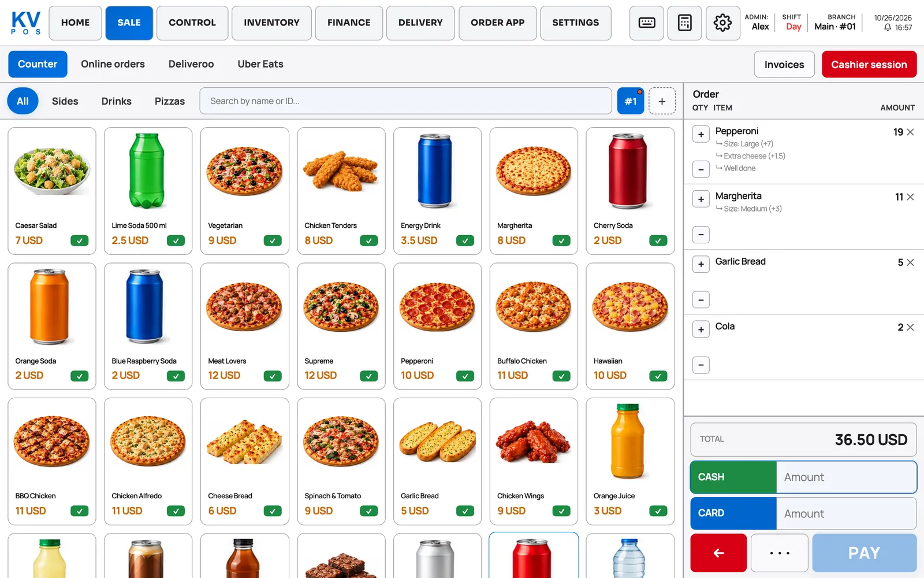Image resolution: width=924 pixels, height=578 pixels.
Task: Toggle availability check on Hawaiian pizza
Action: tap(658, 376)
